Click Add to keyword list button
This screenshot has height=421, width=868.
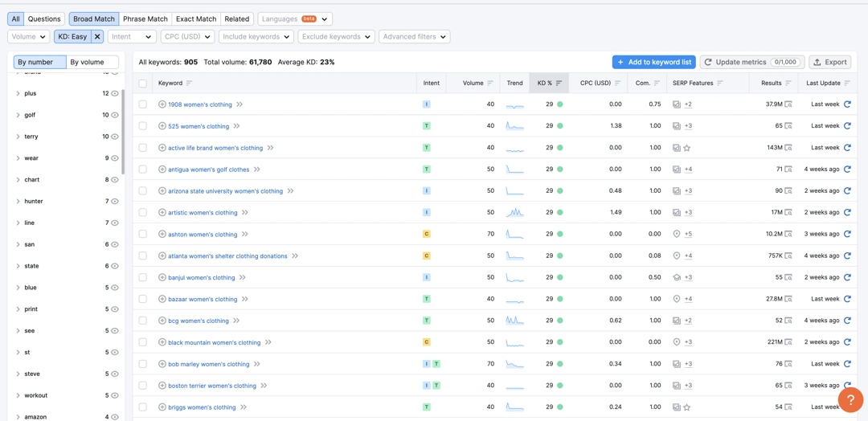[x=653, y=62]
